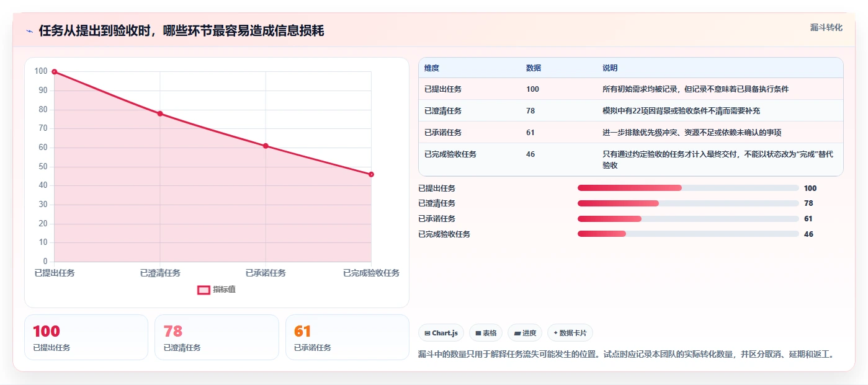Image resolution: width=868 pixels, height=385 pixels.
Task: Click the 已澄清任务 x-axis label
Action: point(160,273)
